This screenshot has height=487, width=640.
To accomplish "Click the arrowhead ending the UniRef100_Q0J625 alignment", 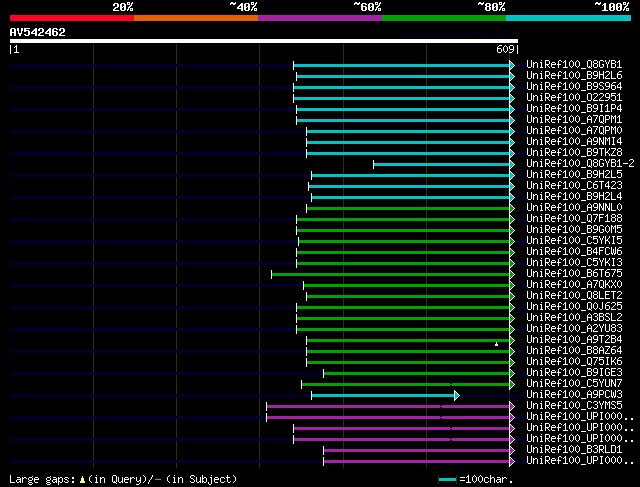I will click(512, 307).
